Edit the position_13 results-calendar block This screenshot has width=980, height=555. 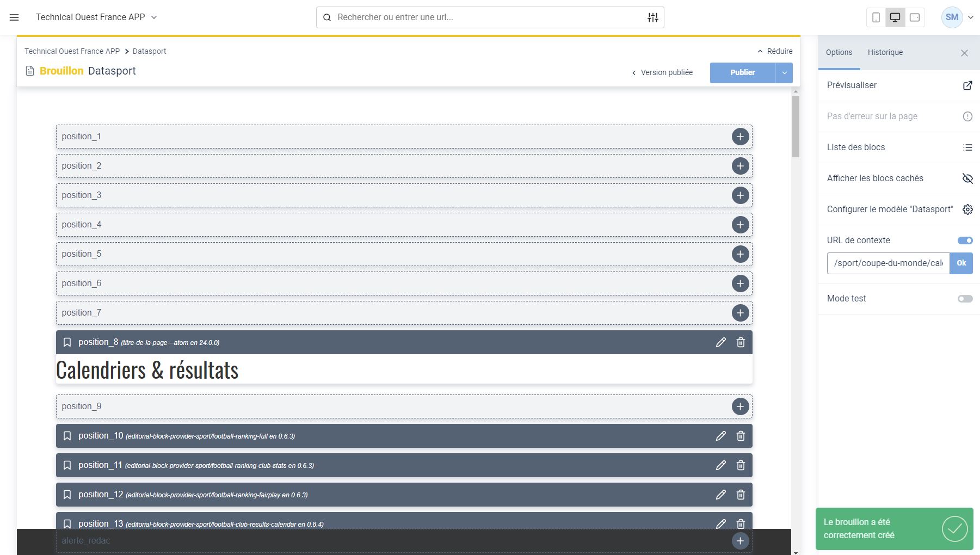[x=720, y=523]
